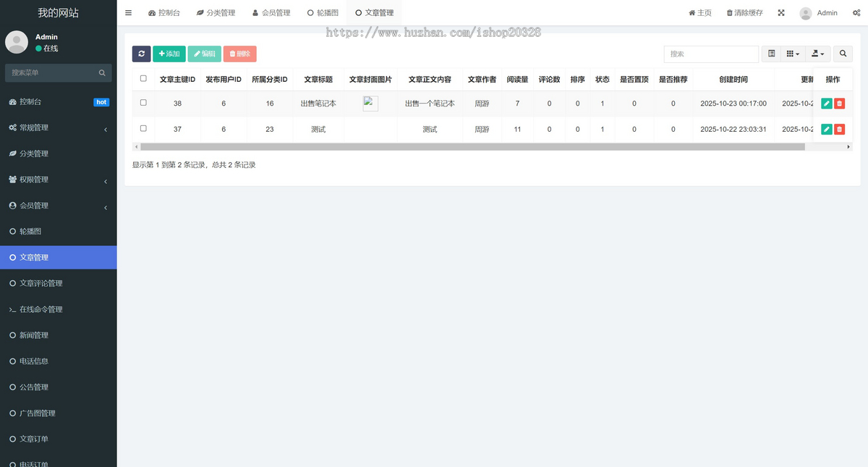Click 在线 status under Admin

(46, 49)
